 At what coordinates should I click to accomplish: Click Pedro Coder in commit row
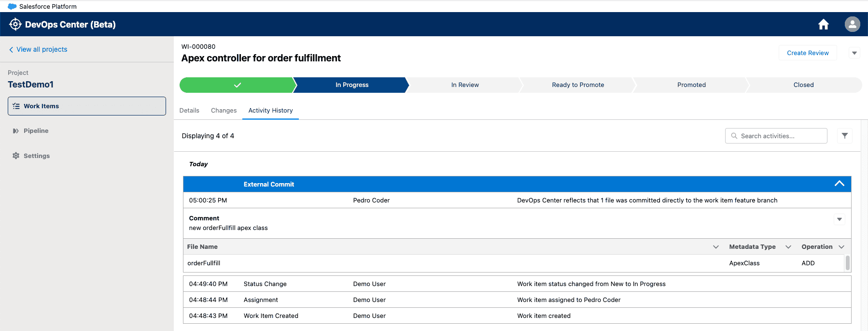[371, 200]
